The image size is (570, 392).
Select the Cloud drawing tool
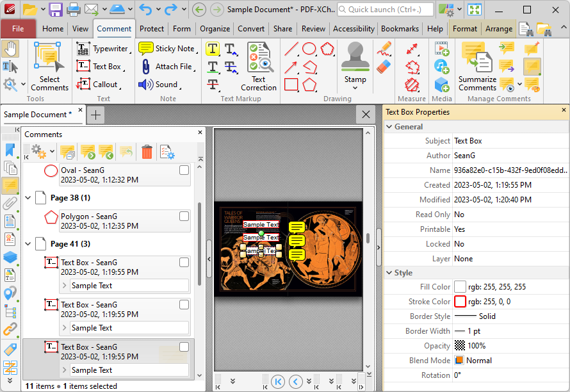point(327,49)
